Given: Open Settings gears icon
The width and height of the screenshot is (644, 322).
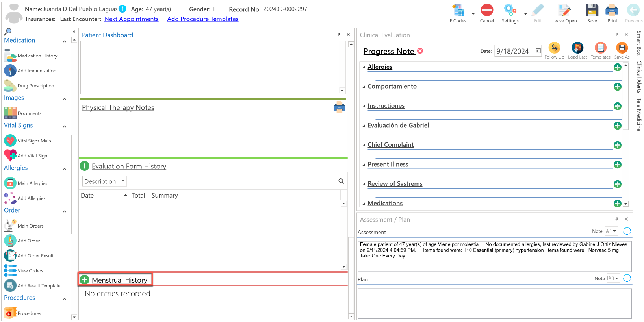Looking at the screenshot, I should click(x=510, y=10).
